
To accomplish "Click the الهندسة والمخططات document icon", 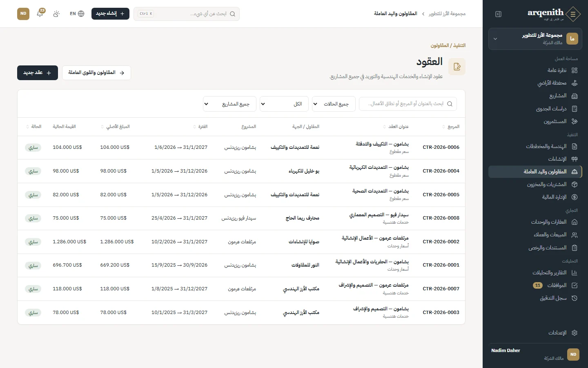I will 575,146.
